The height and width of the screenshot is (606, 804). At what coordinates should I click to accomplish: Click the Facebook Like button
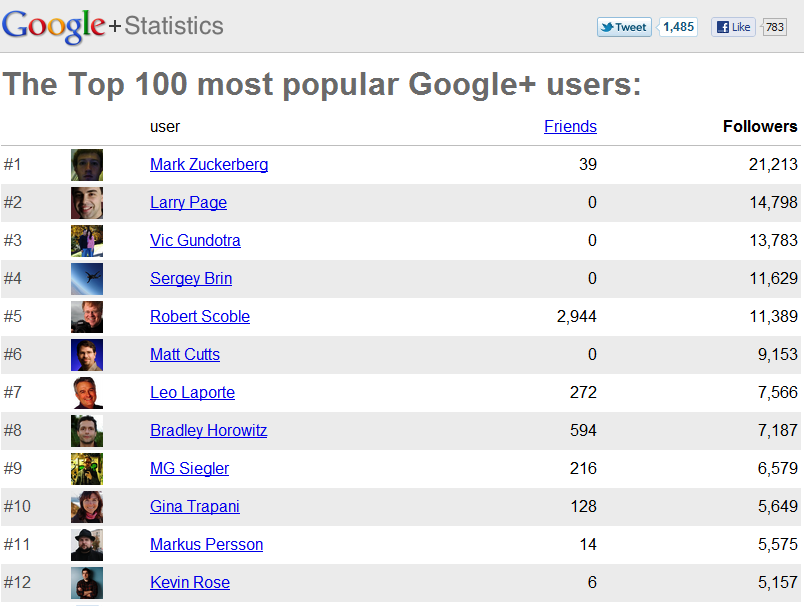(x=733, y=27)
